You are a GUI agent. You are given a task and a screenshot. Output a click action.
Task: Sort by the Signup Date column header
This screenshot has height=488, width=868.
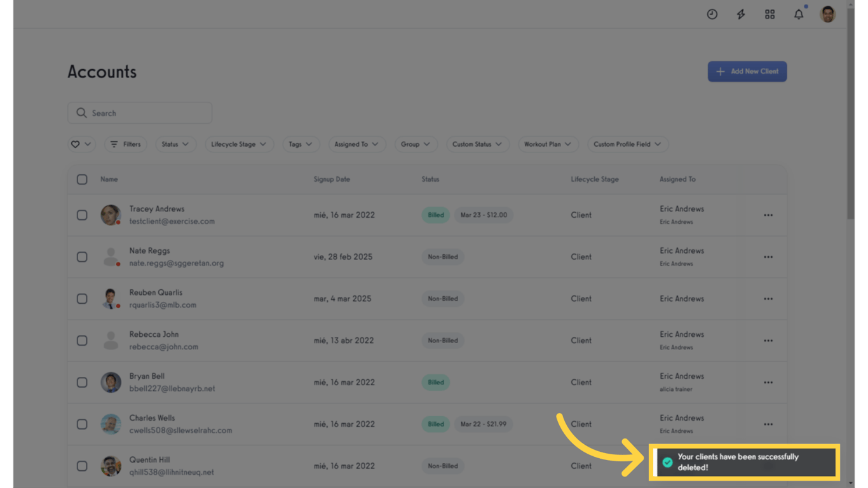tap(332, 179)
